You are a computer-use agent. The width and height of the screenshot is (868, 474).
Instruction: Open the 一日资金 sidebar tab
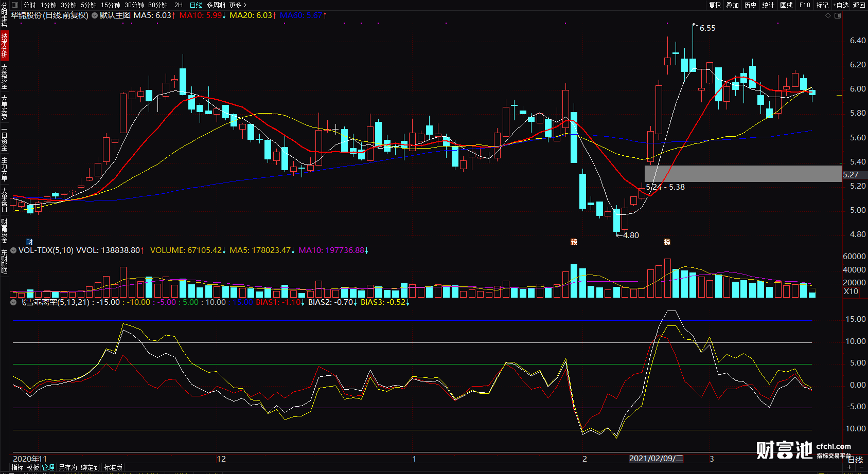(x=4, y=139)
